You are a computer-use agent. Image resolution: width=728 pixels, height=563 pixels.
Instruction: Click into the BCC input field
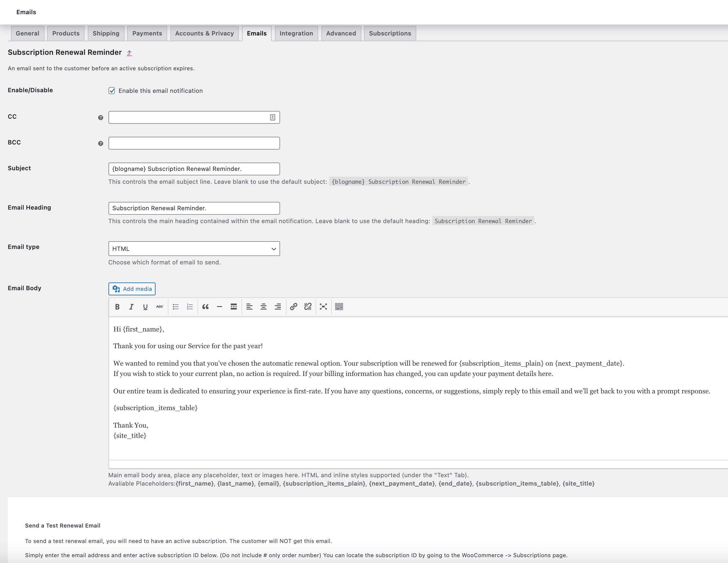point(194,143)
